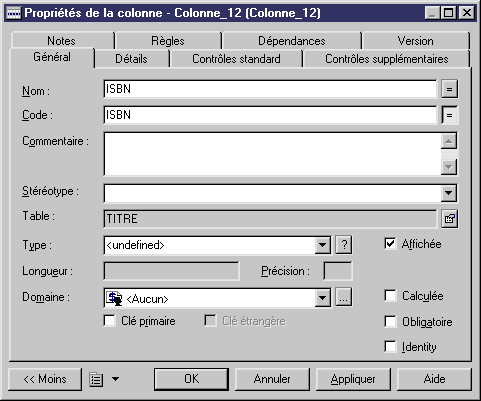The width and height of the screenshot is (481, 401).
Task: Click the ellipsis button beside Domaine
Action: click(x=344, y=297)
